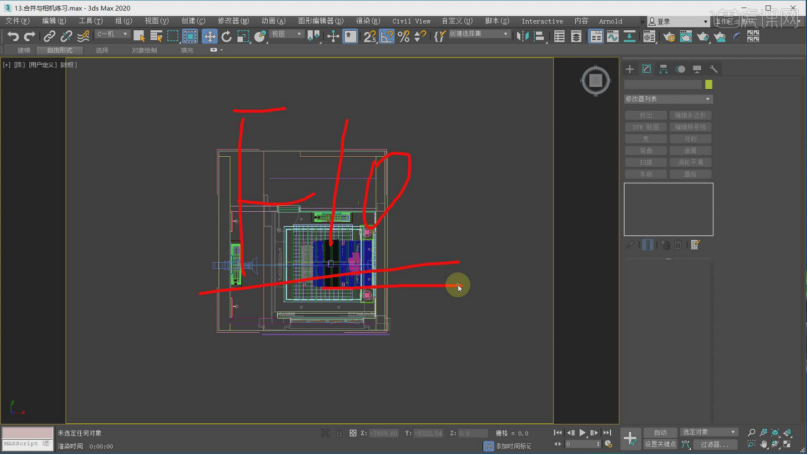Viewport: 808px width, 455px height.
Task: Click the X coordinate input field
Action: [384, 433]
